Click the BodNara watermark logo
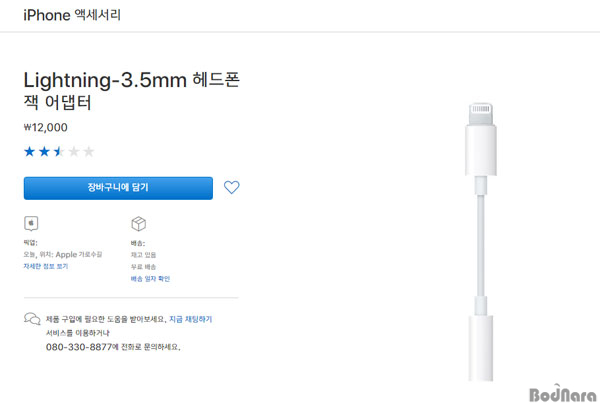 (x=563, y=394)
